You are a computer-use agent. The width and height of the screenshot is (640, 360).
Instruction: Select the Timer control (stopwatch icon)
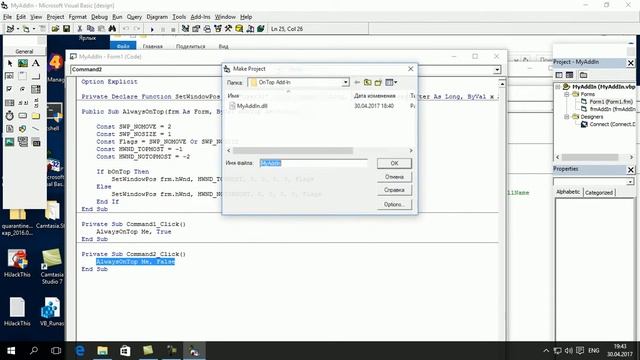[10, 116]
